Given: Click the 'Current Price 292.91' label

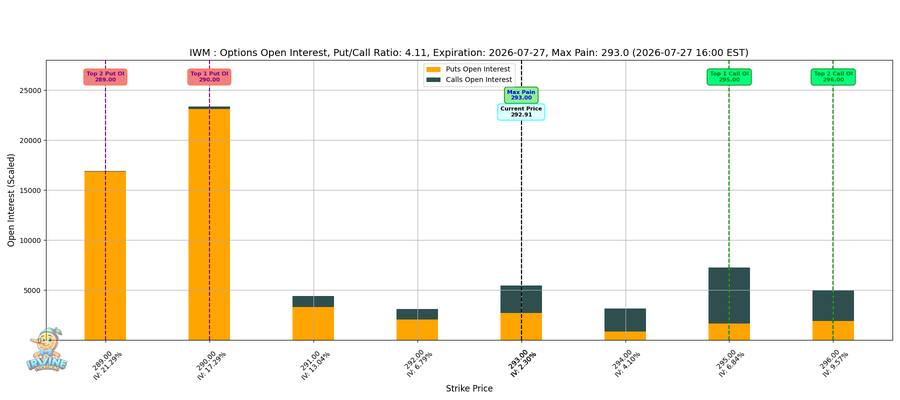Looking at the screenshot, I should (x=521, y=111).
